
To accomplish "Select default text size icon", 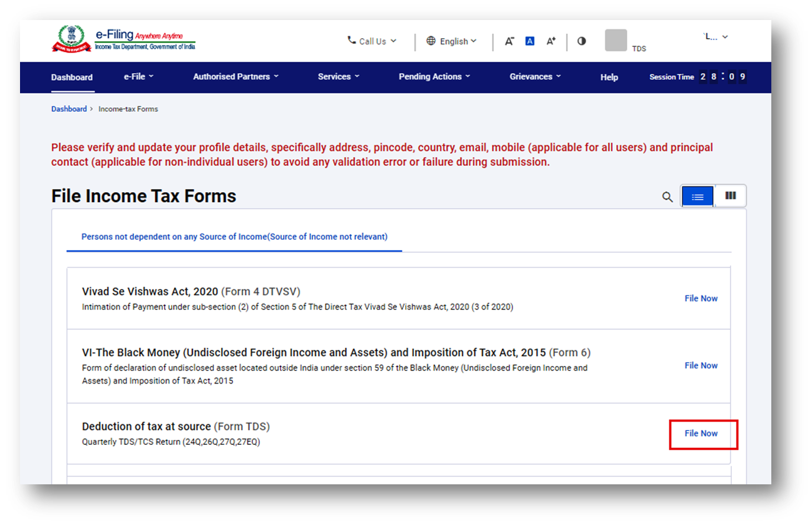I will [530, 41].
